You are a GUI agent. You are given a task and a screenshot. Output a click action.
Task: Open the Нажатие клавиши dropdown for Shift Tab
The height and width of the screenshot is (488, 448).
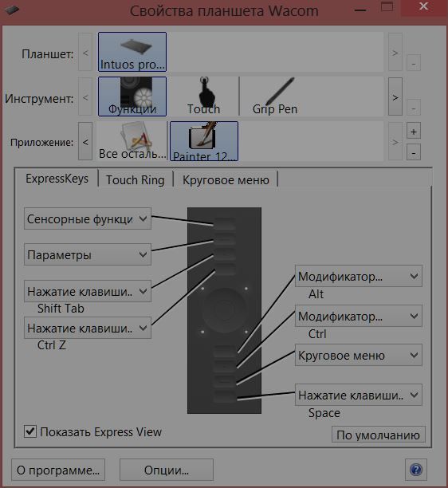pyautogui.click(x=88, y=291)
